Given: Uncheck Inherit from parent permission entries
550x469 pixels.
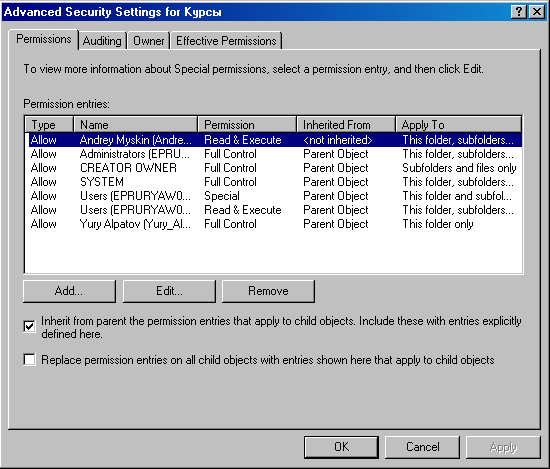Looking at the screenshot, I should 29,327.
